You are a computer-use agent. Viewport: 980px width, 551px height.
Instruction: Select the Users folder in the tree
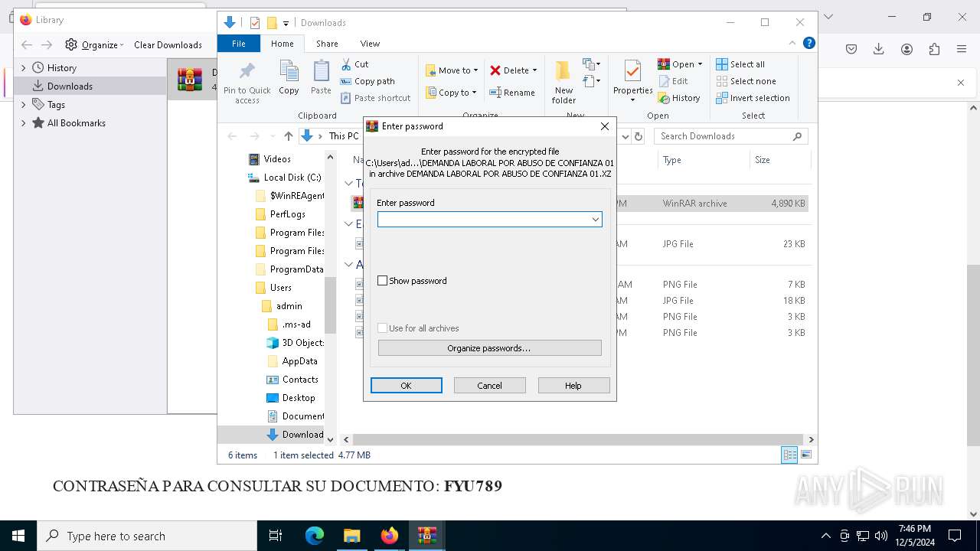coord(273,288)
